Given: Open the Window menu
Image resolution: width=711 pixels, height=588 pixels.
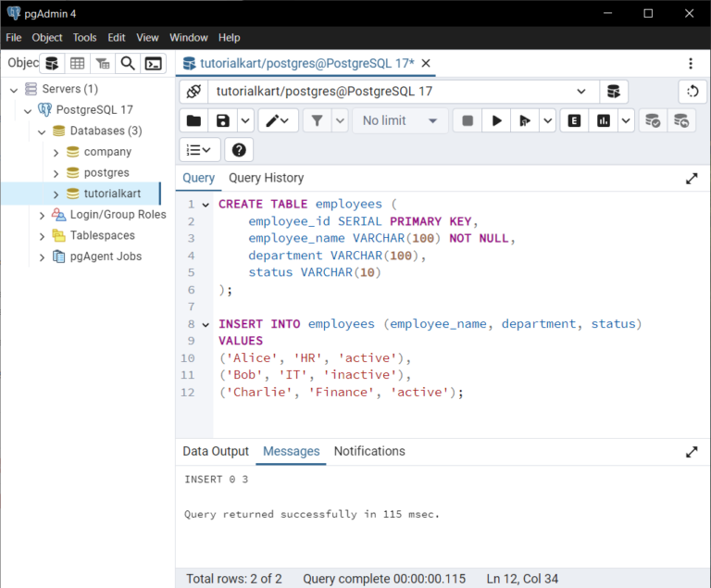Looking at the screenshot, I should [x=189, y=38].
